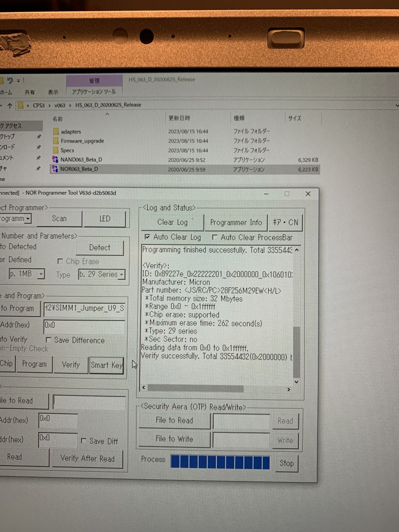Click the adapters folder icon
The width and height of the screenshot is (399, 532).
pos(56,132)
